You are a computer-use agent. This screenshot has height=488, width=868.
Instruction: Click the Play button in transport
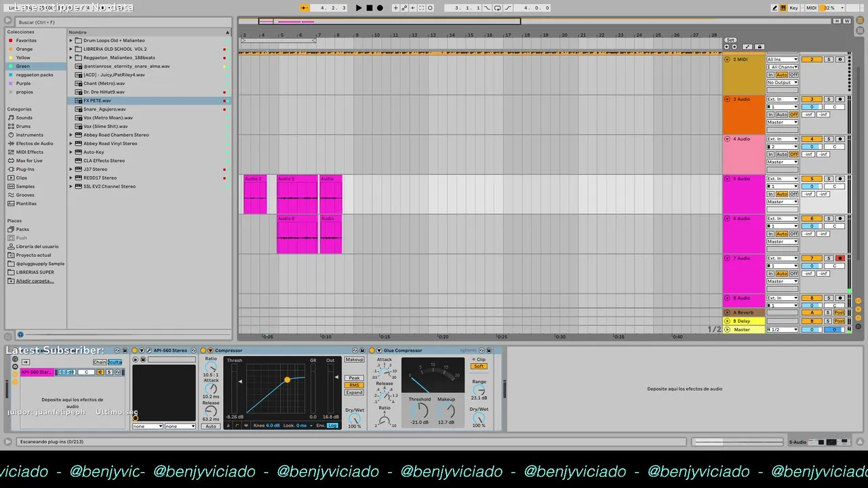click(359, 8)
